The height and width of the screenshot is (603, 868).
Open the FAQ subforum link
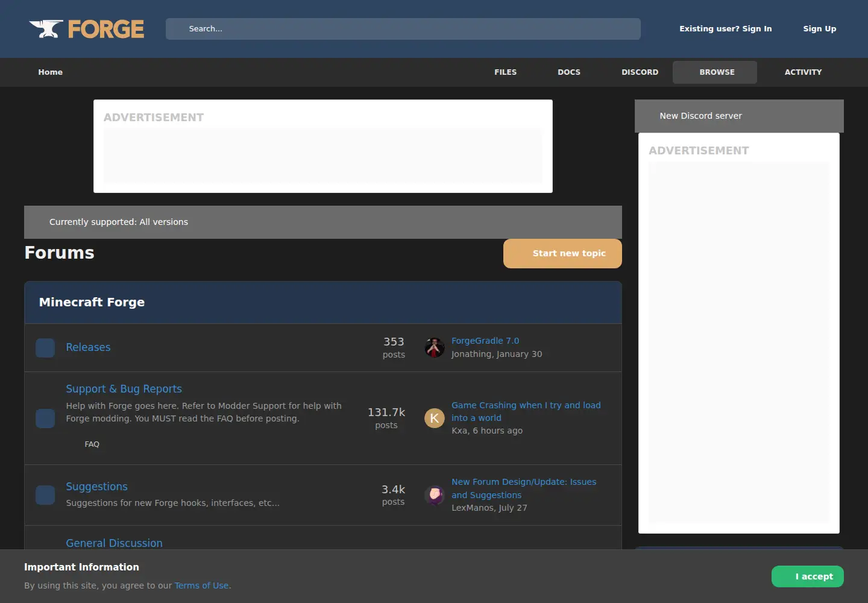[x=92, y=444]
